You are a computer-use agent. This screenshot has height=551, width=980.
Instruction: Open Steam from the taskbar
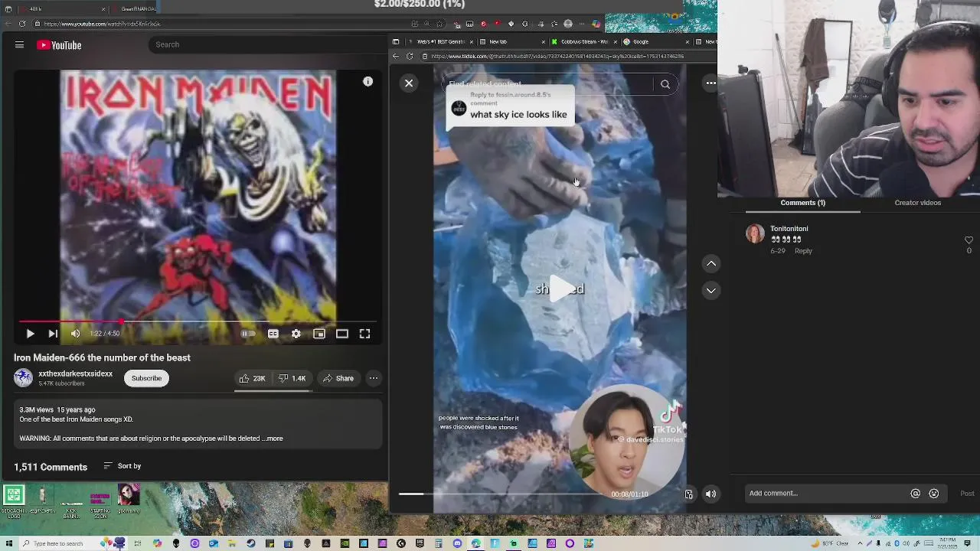tap(250, 544)
